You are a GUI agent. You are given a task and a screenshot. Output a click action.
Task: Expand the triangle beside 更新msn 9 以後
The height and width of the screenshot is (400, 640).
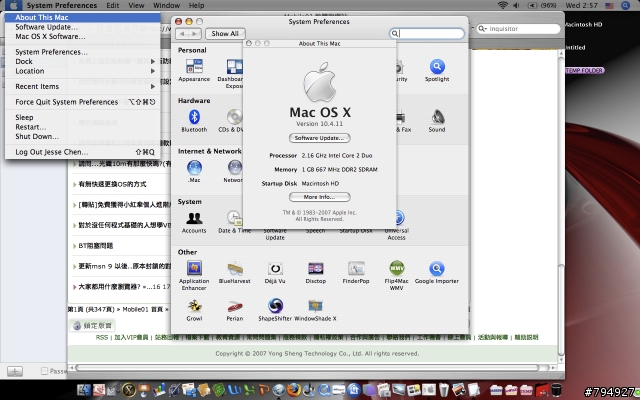click(75, 267)
